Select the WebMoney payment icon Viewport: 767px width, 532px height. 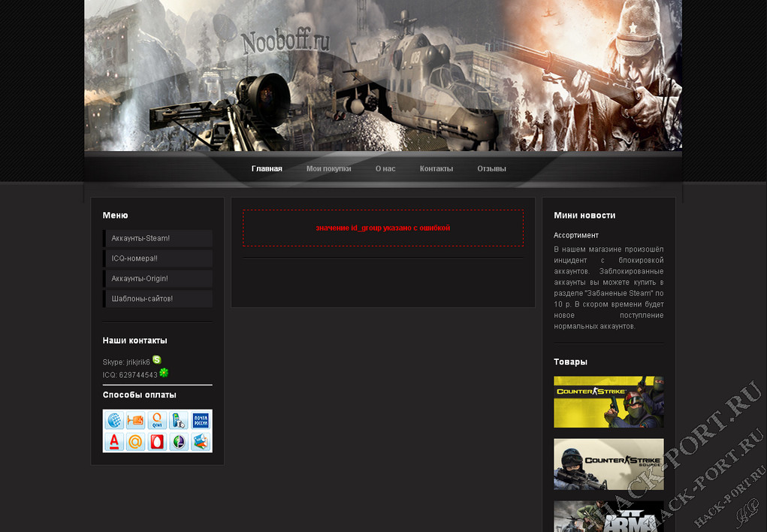(114, 420)
